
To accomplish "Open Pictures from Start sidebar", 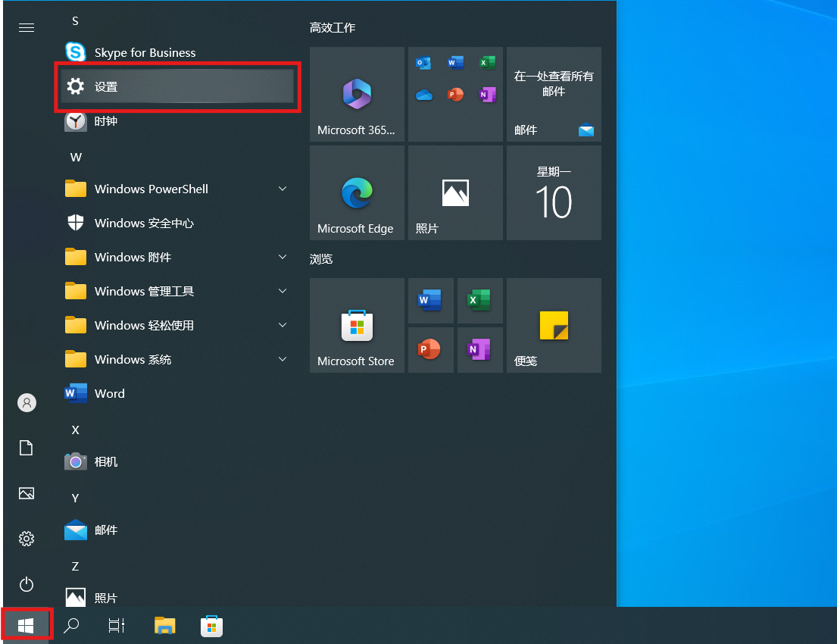I will pyautogui.click(x=27, y=493).
